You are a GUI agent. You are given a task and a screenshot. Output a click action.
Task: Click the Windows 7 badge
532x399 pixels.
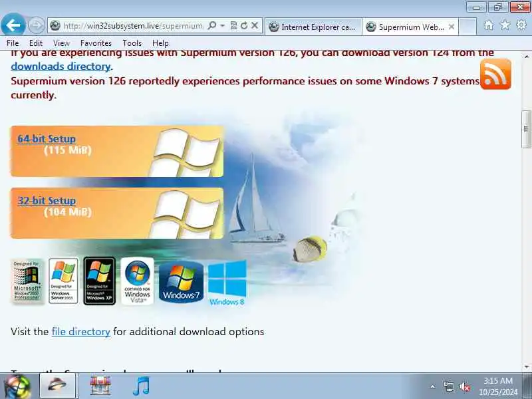(181, 281)
